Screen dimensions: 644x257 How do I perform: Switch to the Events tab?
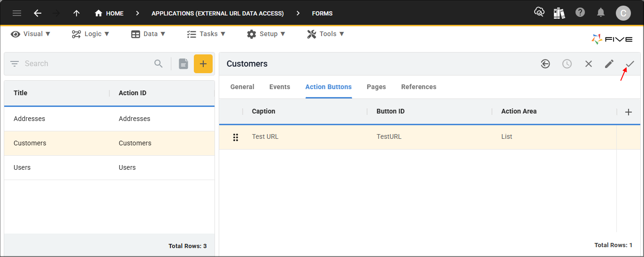(x=279, y=87)
